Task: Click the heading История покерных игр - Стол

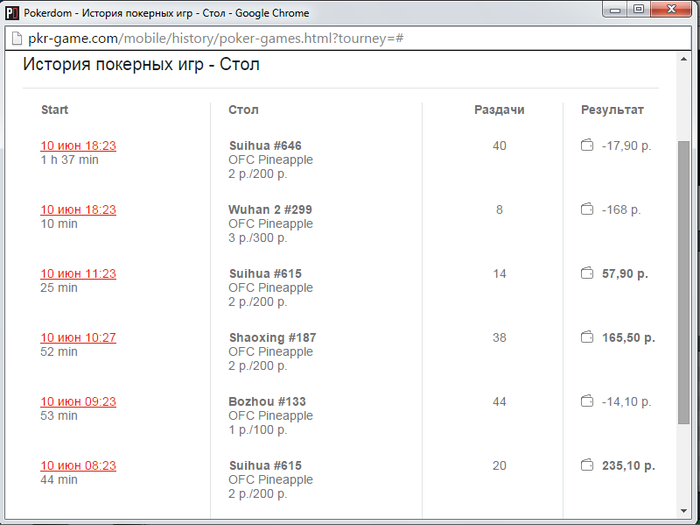Action: [x=141, y=64]
